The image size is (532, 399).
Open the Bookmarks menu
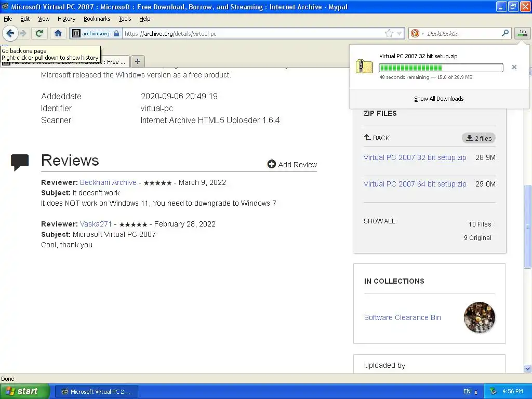coord(97,19)
